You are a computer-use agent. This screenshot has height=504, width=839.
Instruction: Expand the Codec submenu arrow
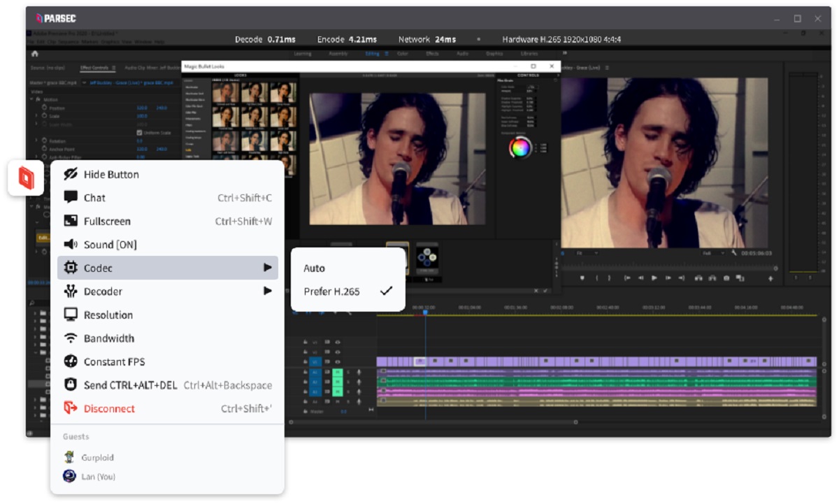[x=267, y=268]
